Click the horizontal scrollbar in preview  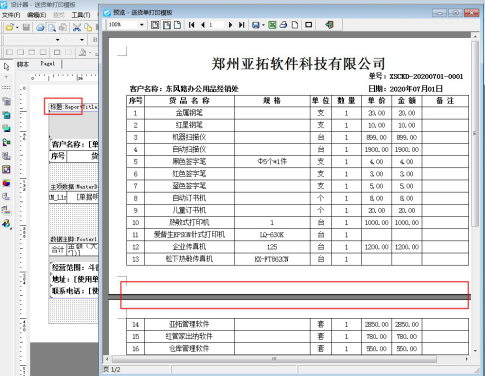(x=274, y=359)
